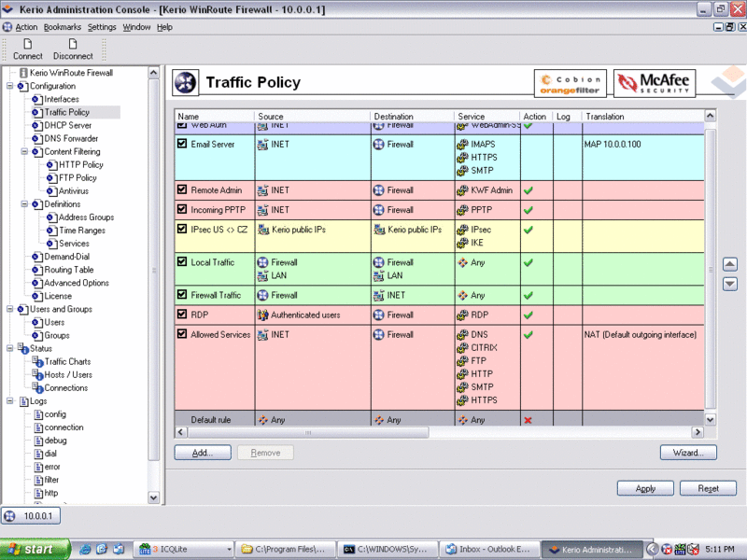Click the Apply button
Viewport: 747px width, 560px height.
click(x=645, y=488)
